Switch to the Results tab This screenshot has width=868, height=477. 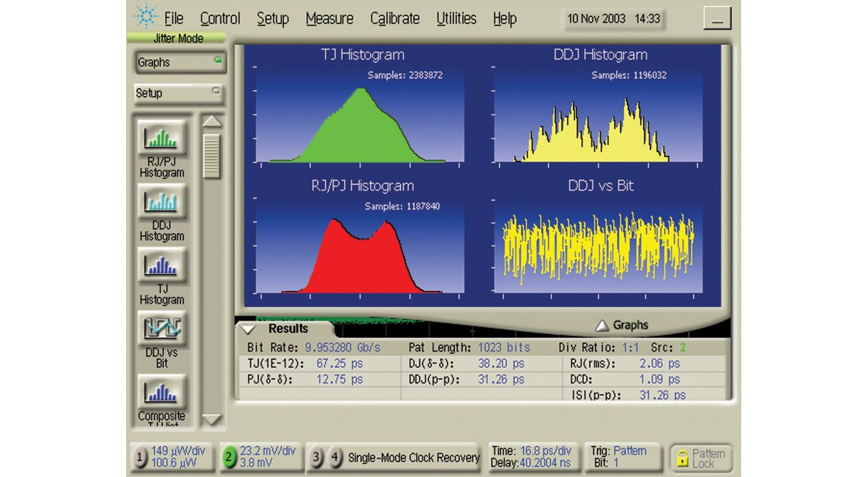pos(288,329)
